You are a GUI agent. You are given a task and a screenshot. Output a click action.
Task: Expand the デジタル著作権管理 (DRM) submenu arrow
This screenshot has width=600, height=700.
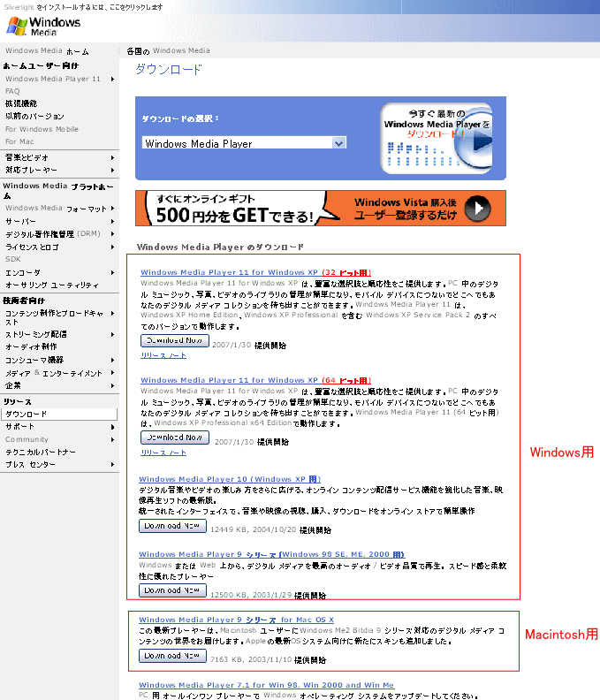pyautogui.click(x=112, y=234)
